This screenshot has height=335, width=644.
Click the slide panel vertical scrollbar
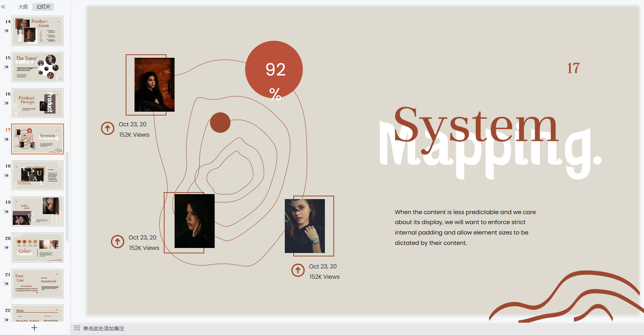tap(67, 196)
